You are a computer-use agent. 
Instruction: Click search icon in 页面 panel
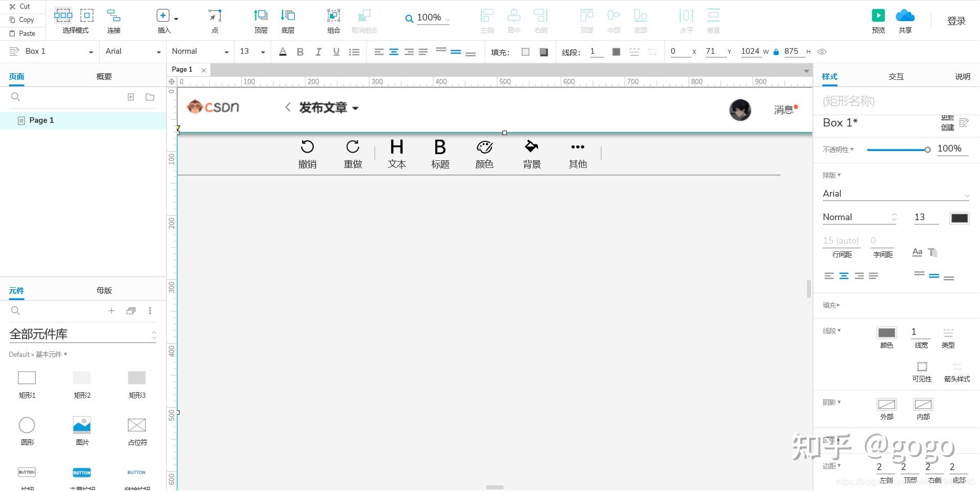[15, 97]
